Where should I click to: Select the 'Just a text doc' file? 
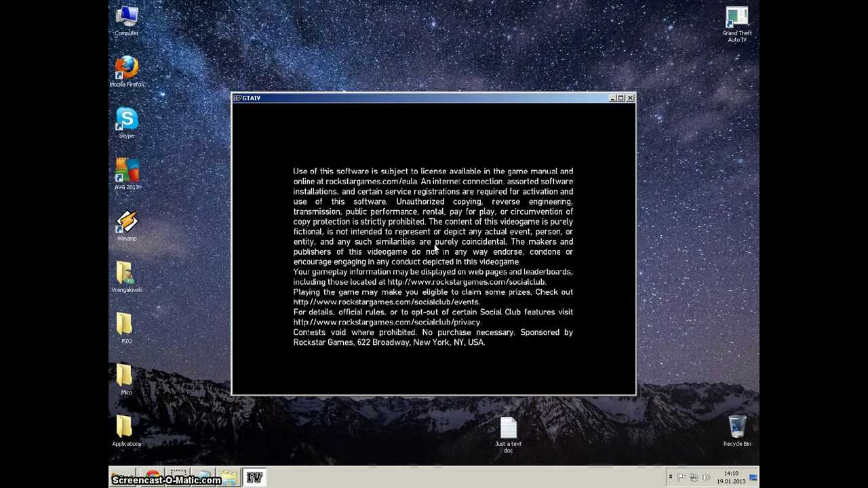pyautogui.click(x=508, y=435)
